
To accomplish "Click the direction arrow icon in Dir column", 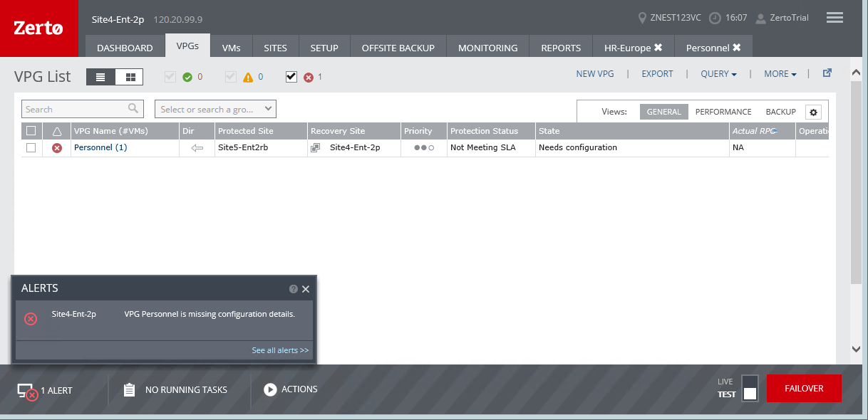I will 197,147.
